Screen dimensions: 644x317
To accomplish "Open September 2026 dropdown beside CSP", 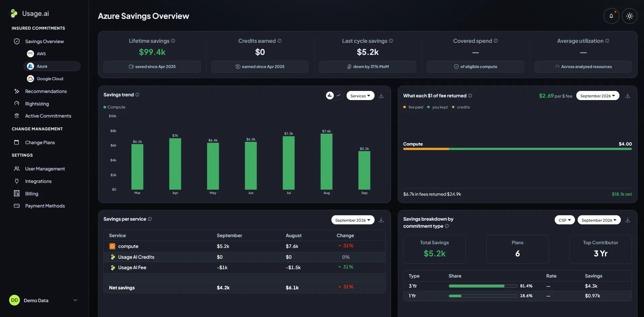I will pyautogui.click(x=599, y=220).
